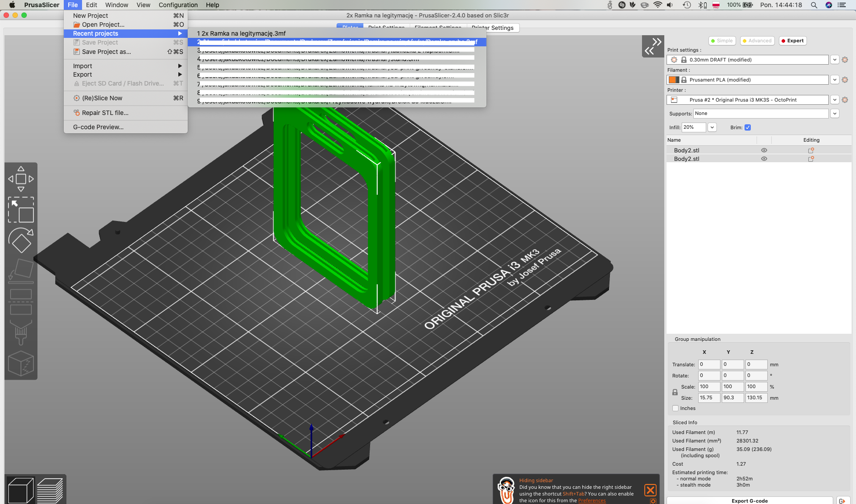Open printer settings cog beside Prusa #2
Screen dimensions: 856x504
[x=845, y=99]
